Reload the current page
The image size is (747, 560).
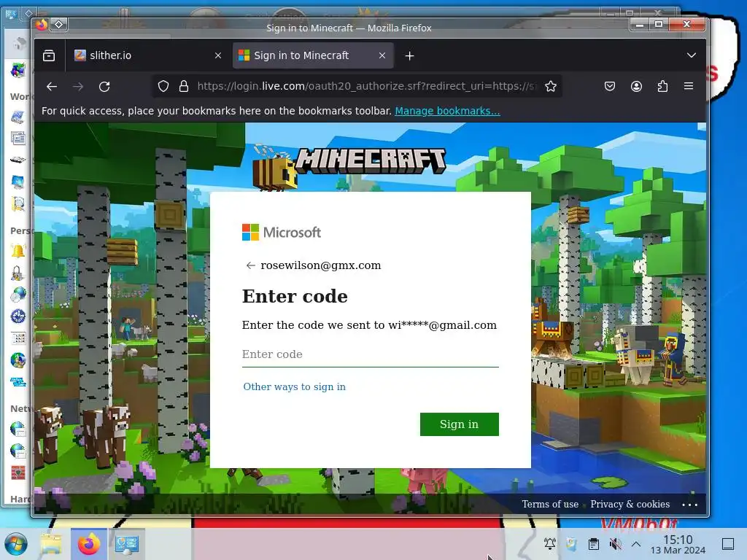[104, 86]
